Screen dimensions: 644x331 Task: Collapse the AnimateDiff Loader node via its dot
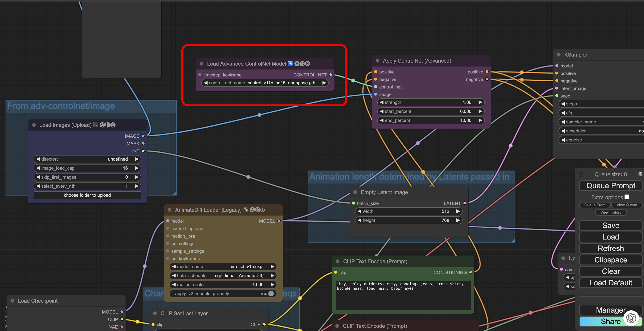click(170, 210)
